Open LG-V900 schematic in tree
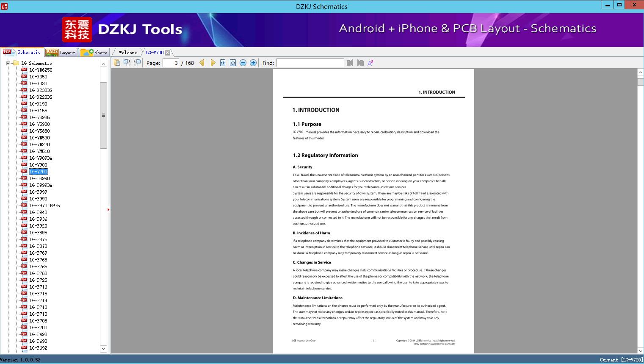644x364 pixels. coord(38,165)
